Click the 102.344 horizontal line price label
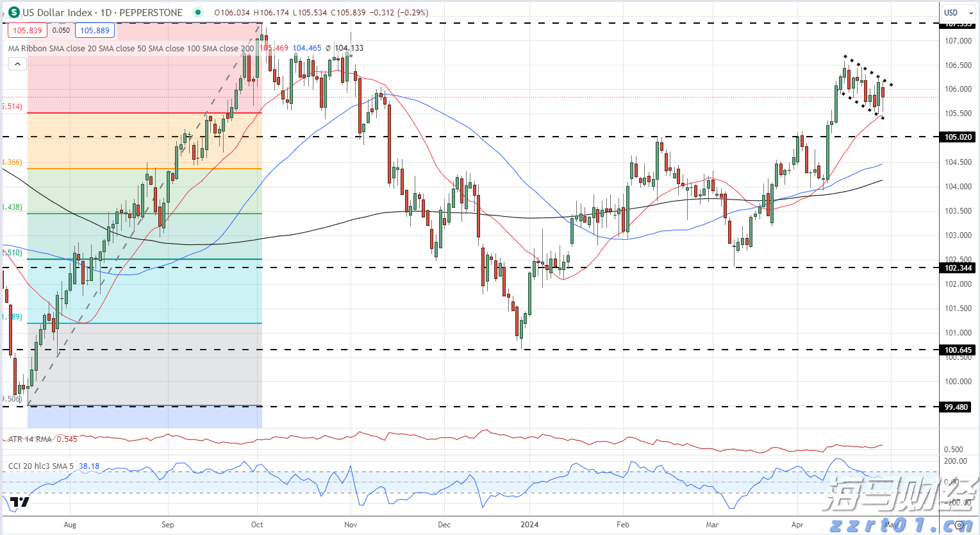This screenshot has height=535, width=980. pos(958,267)
